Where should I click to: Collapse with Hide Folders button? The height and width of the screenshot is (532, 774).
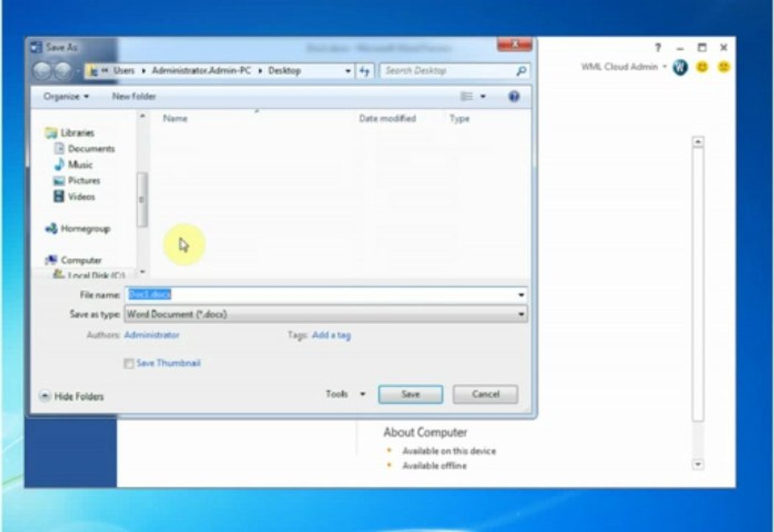(x=72, y=396)
